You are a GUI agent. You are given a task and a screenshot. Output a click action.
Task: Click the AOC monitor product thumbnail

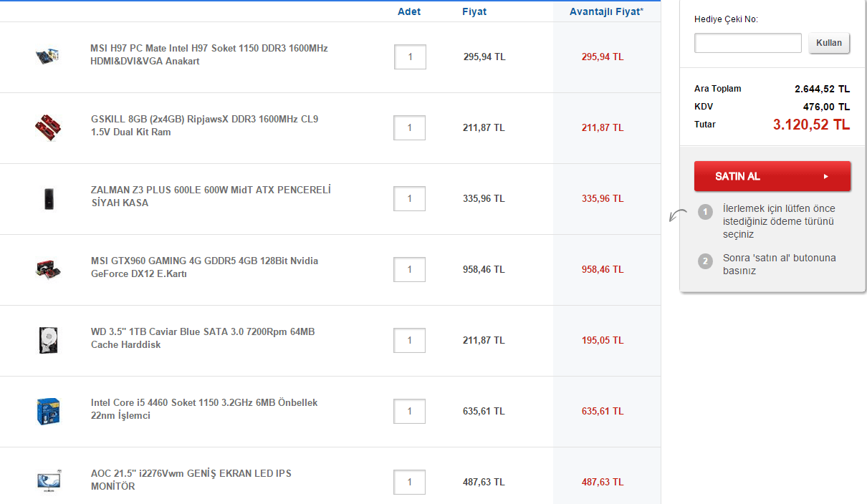pos(48,481)
